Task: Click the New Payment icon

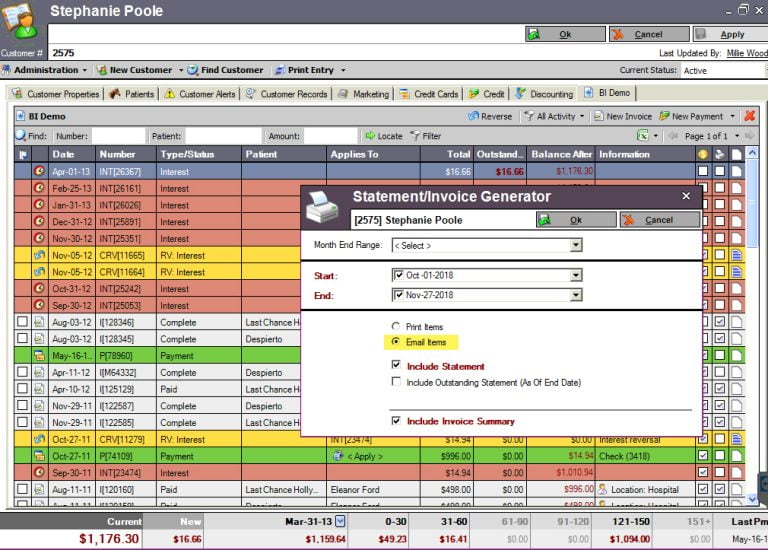Action: (x=663, y=116)
